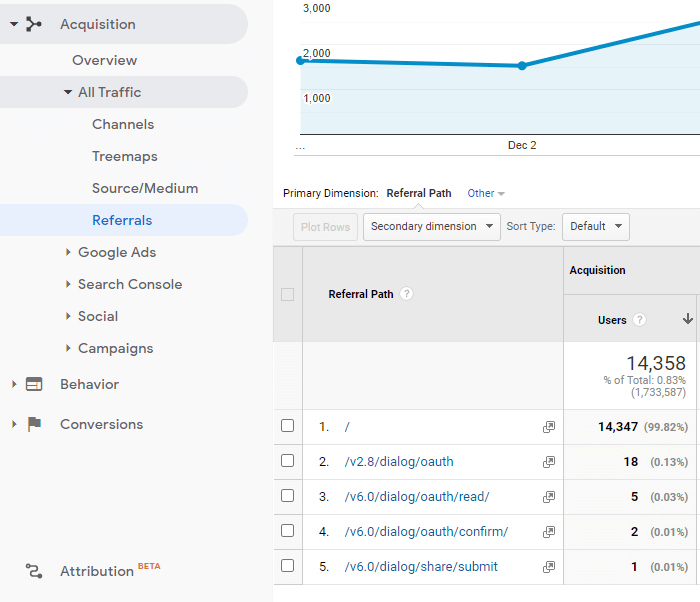Expand the Google Ads section
The height and width of the screenshot is (602, 700).
click(x=116, y=252)
